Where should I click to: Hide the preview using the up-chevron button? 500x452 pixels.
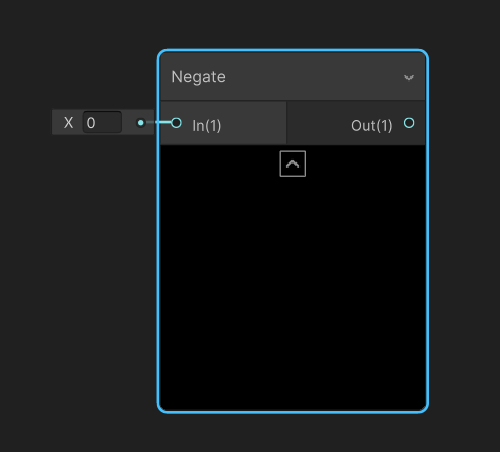(x=293, y=164)
